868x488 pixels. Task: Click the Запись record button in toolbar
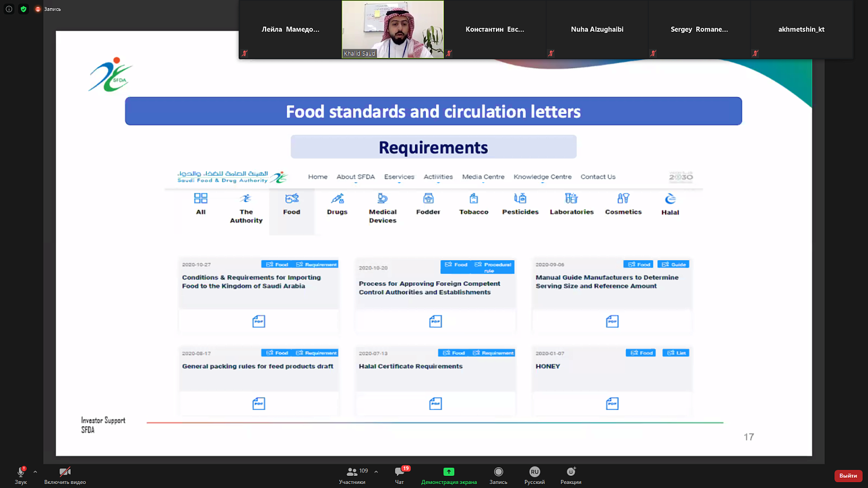click(499, 475)
